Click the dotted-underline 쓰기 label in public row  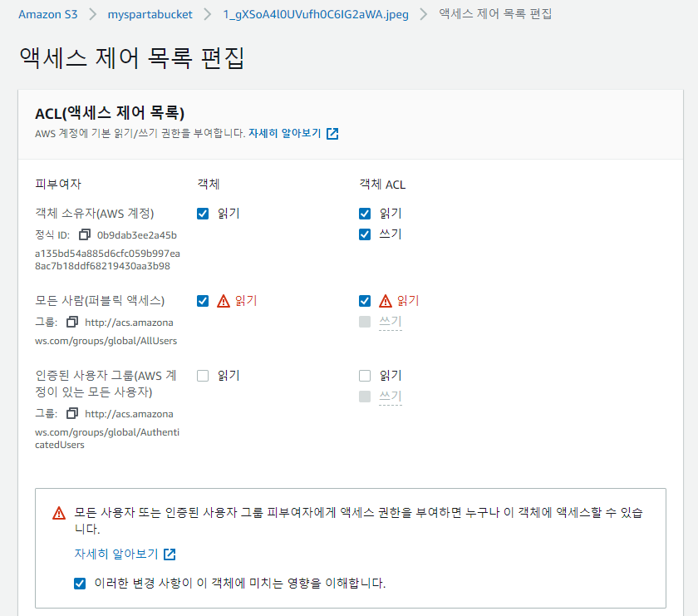[x=391, y=322]
